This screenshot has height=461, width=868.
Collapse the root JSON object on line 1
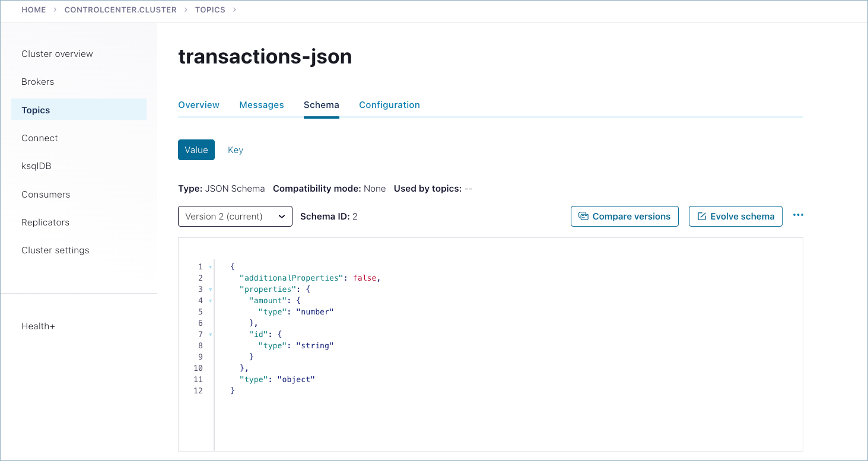coord(209,267)
